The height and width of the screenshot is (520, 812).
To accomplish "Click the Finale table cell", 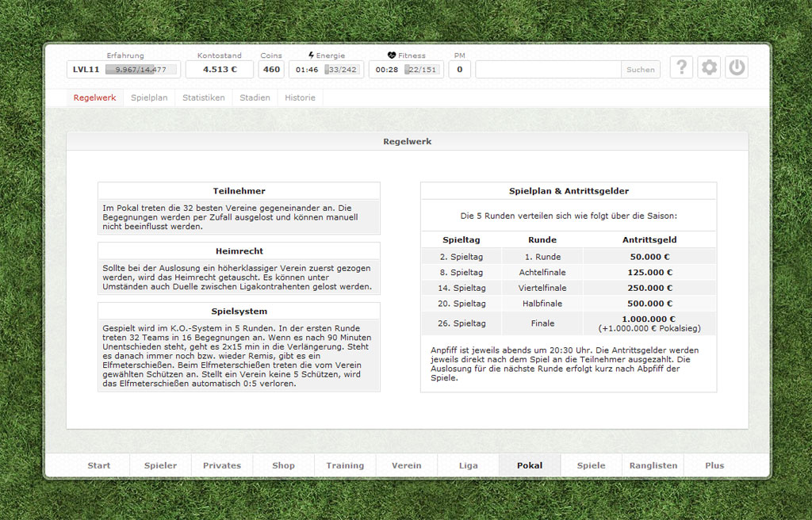I will [x=542, y=323].
